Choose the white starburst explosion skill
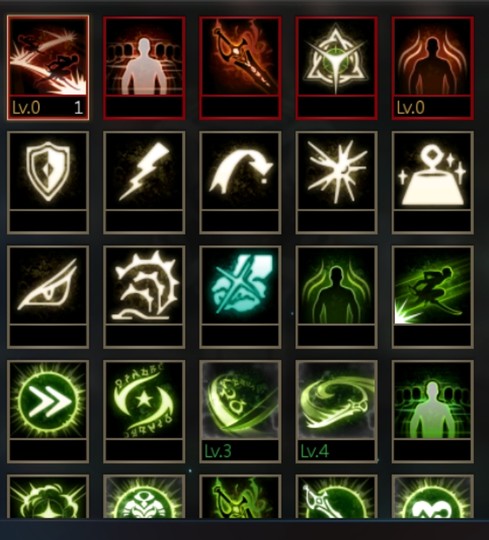This screenshot has width=489, height=540. (x=336, y=183)
